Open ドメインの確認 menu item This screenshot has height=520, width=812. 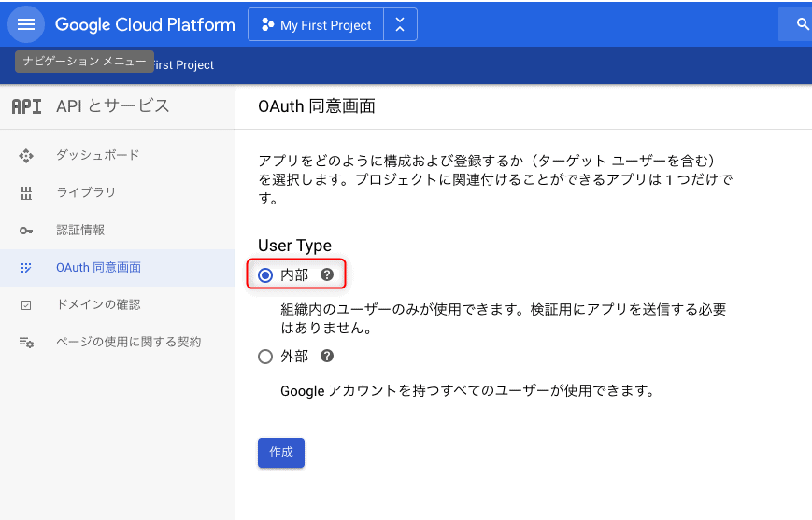(98, 305)
